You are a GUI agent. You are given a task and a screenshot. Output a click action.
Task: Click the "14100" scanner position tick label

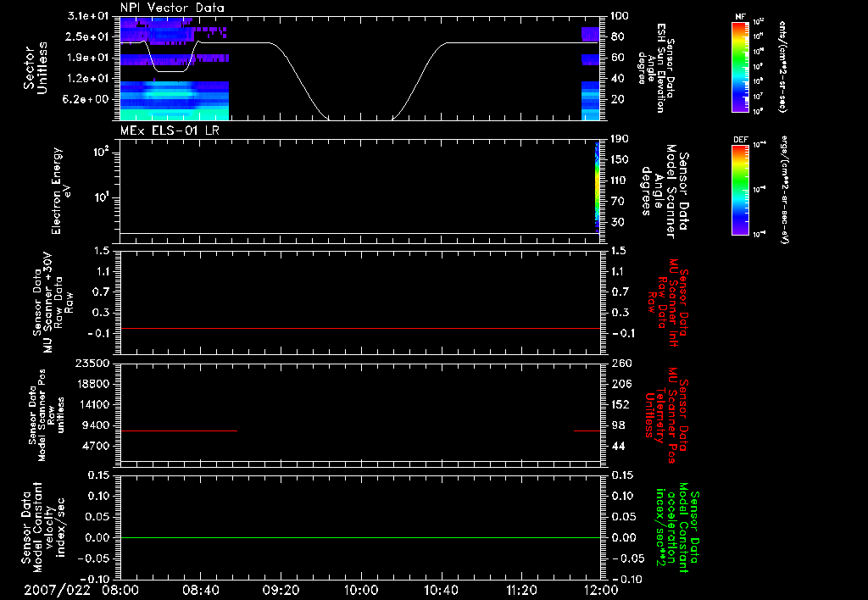(93, 404)
